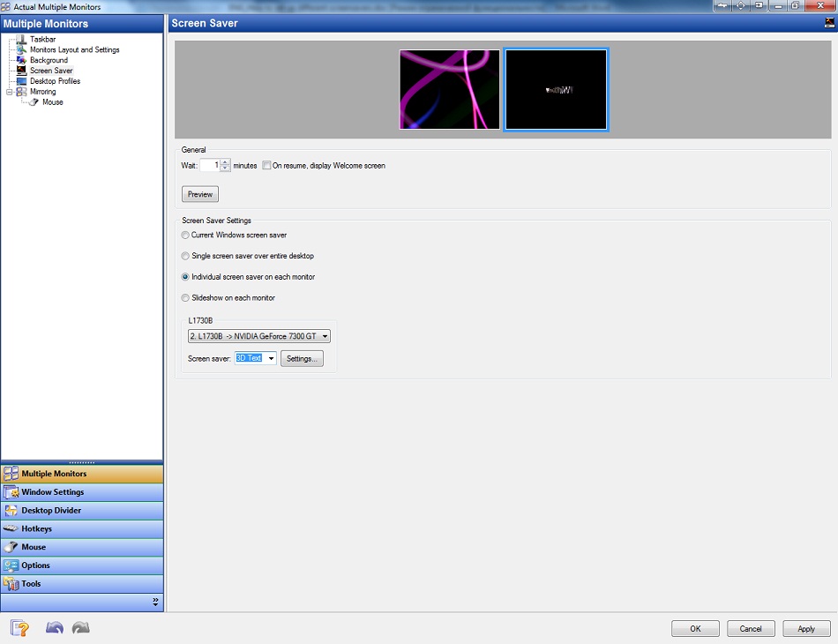Click the four-arrow move title bar button

tap(741, 5)
